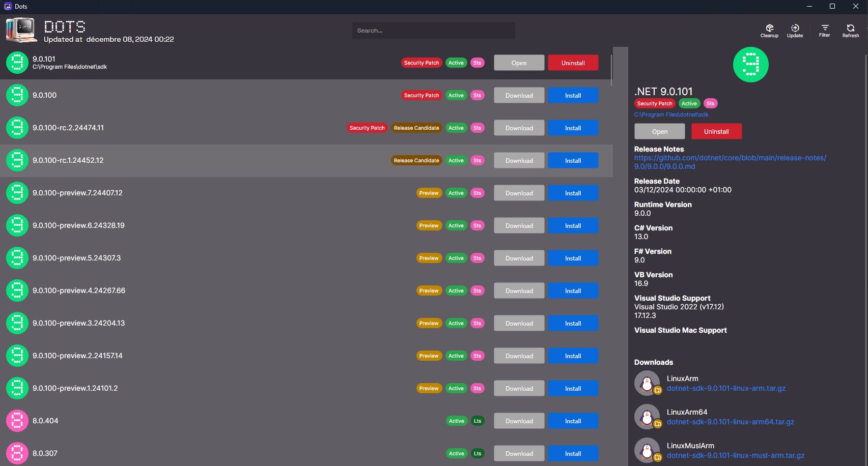Click the Lts tag on 8.0.404 row
Image resolution: width=868 pixels, height=466 pixels.
pyautogui.click(x=478, y=421)
